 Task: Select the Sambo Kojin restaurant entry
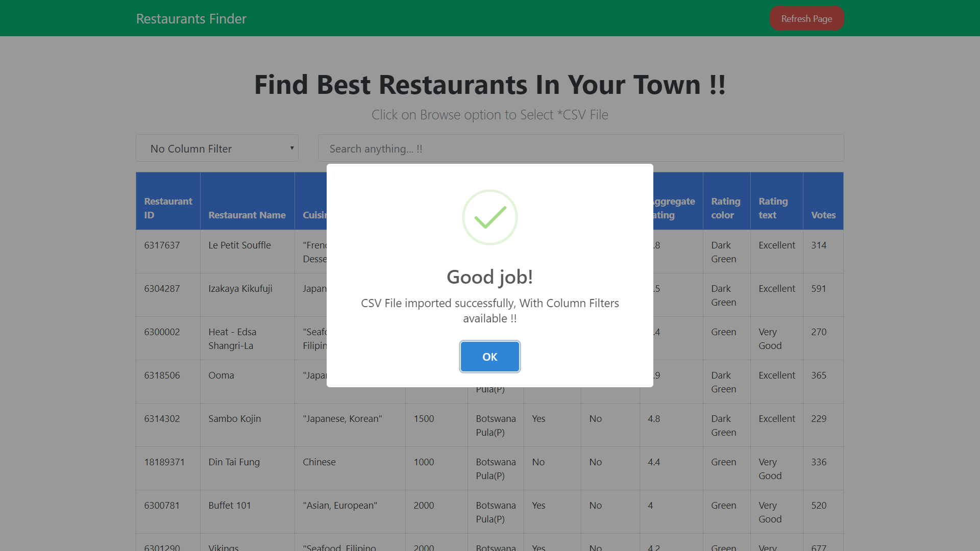click(x=234, y=418)
